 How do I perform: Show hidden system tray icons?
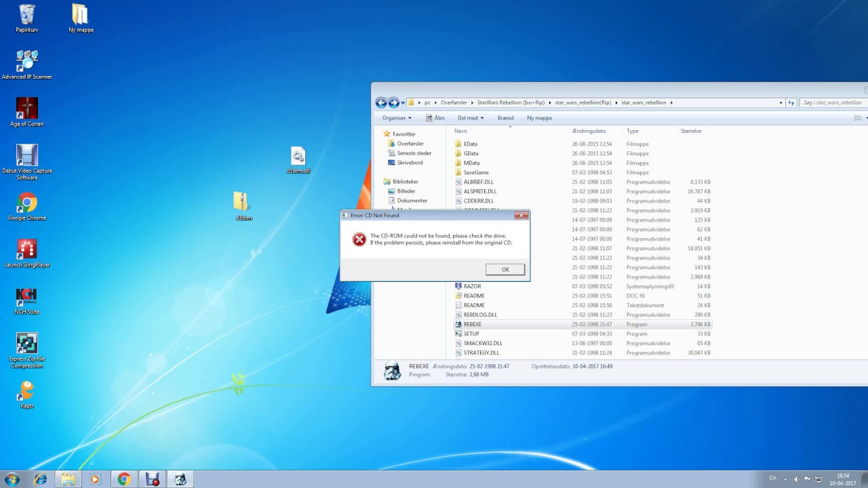[787, 479]
